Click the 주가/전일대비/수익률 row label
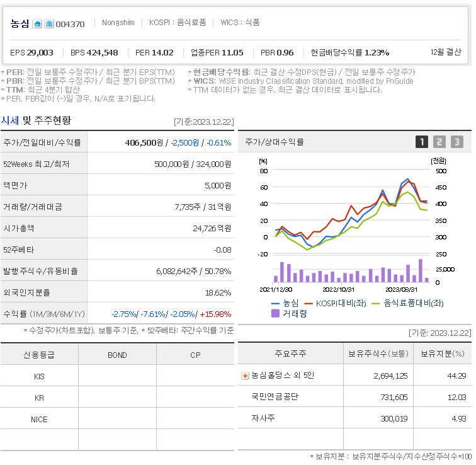 (42, 142)
